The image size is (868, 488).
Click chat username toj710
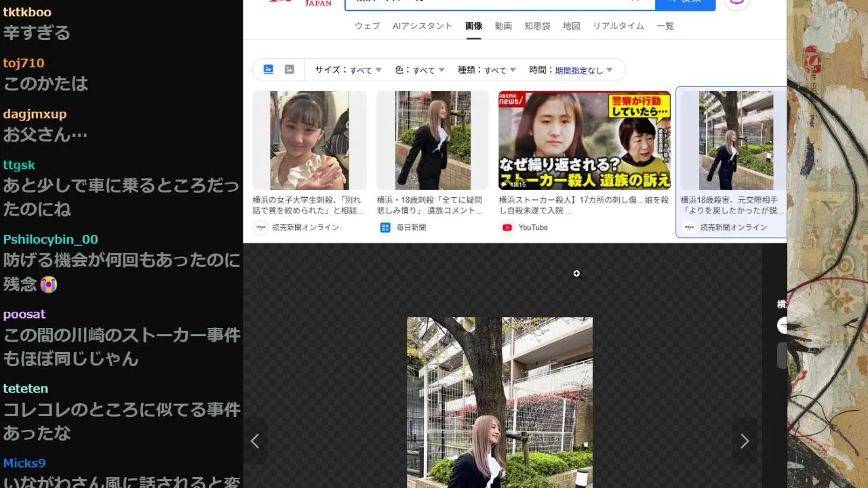coord(24,63)
